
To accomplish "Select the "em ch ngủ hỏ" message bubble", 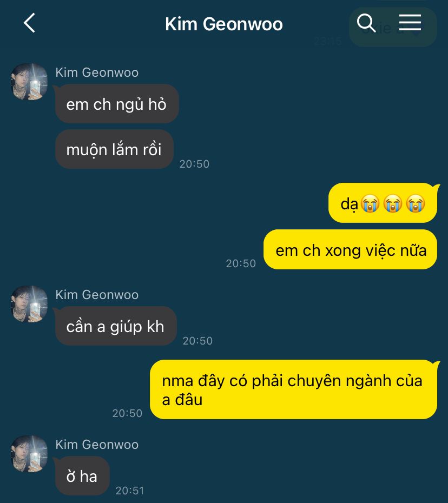I will [x=116, y=104].
